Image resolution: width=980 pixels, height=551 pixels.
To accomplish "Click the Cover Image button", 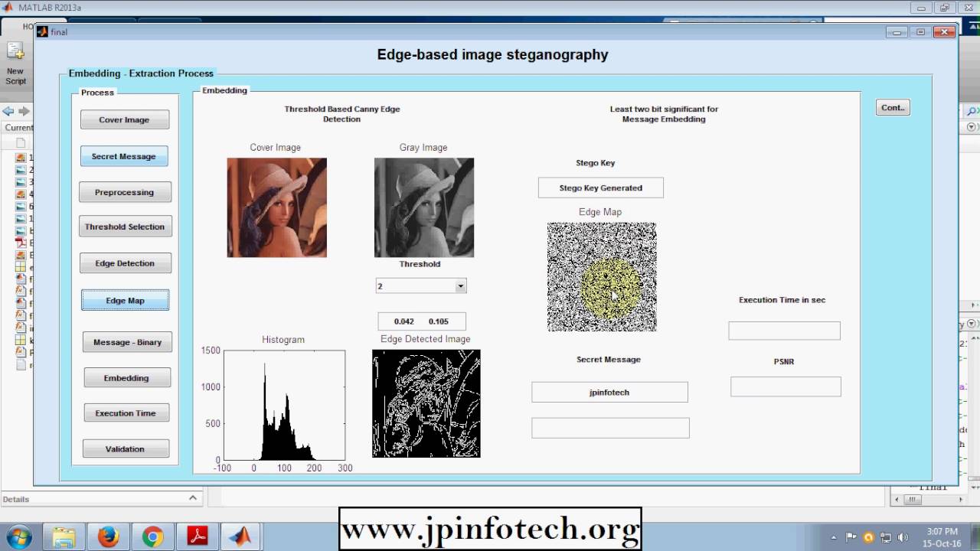I will click(124, 119).
